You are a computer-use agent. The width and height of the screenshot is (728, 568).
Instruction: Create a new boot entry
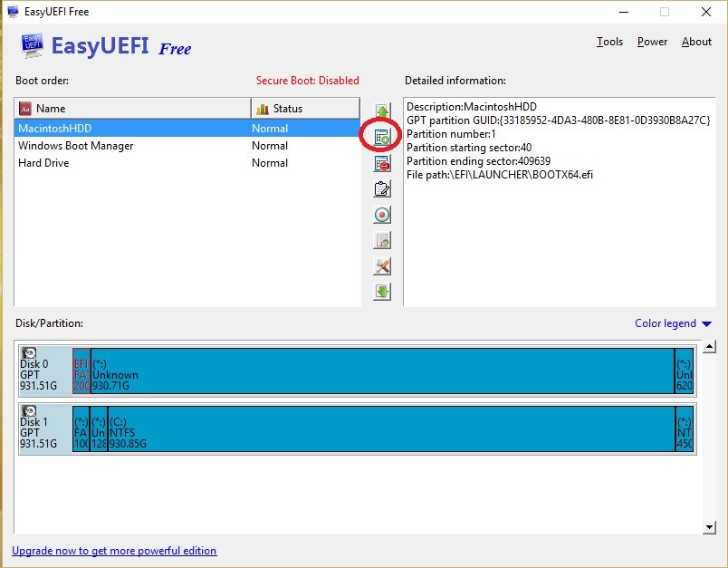382,137
